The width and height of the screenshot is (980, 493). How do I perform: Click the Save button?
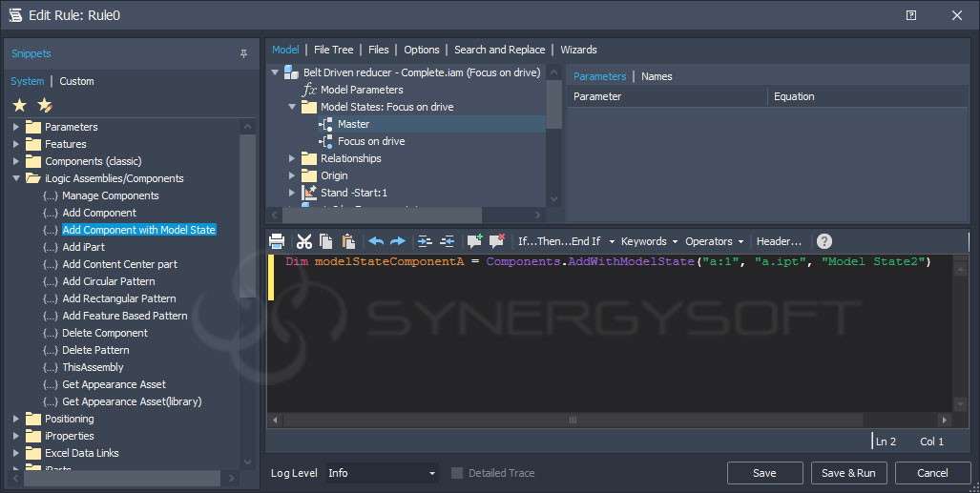click(x=764, y=473)
